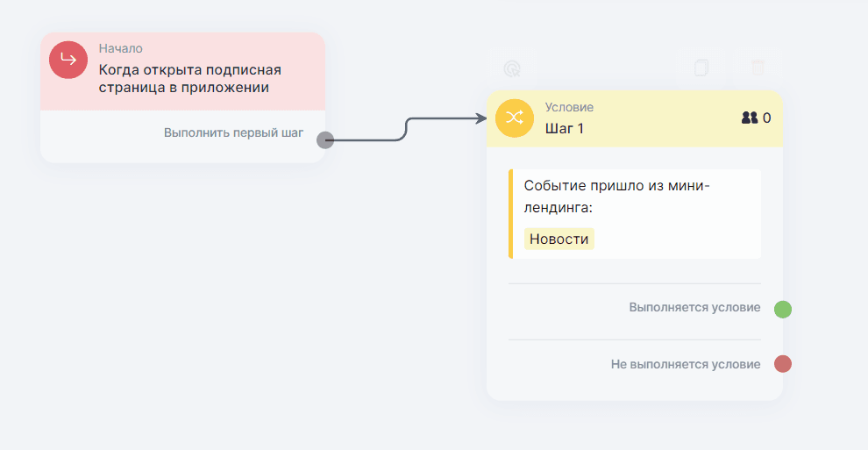This screenshot has width=868, height=450.
Task: Click the red condition-not-met output dot
Action: click(783, 363)
